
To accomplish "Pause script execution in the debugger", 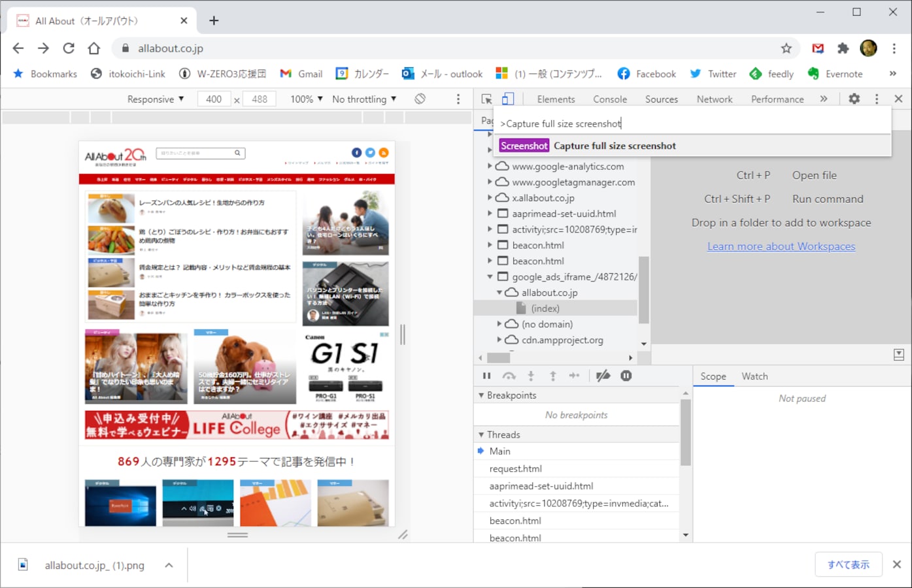I will pos(486,376).
